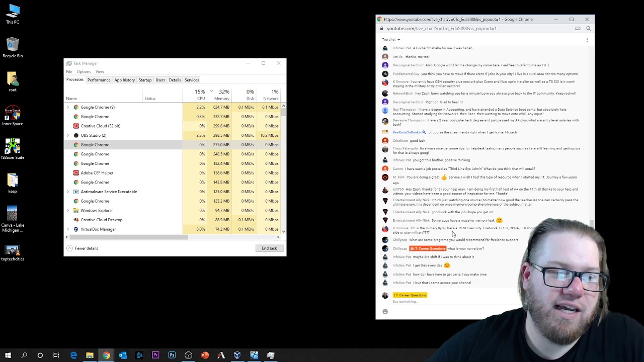Image resolution: width=644 pixels, height=362 pixels.
Task: Click I.T. Career Questions name above input
Action: pos(410,295)
